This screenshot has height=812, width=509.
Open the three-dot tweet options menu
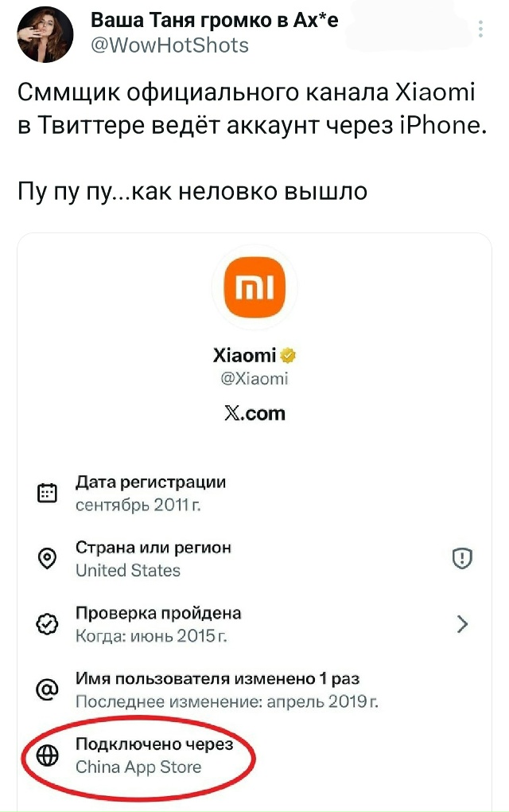point(480,30)
